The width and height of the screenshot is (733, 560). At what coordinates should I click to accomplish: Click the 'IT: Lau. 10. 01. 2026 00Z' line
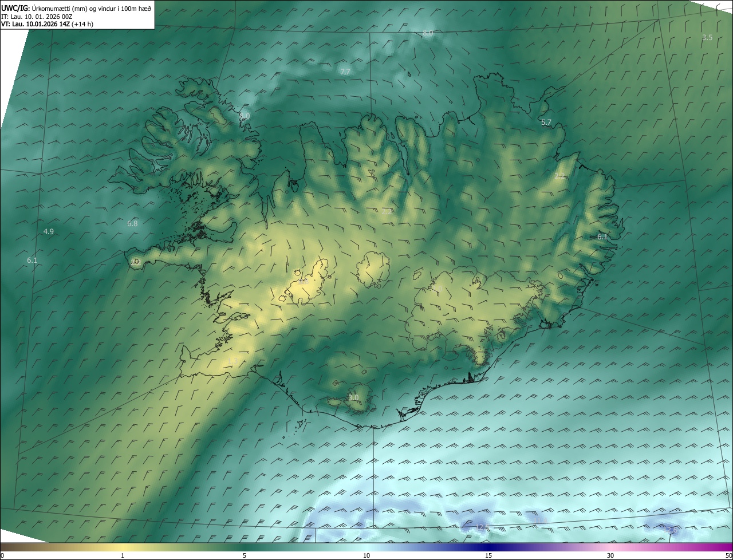coord(37,17)
